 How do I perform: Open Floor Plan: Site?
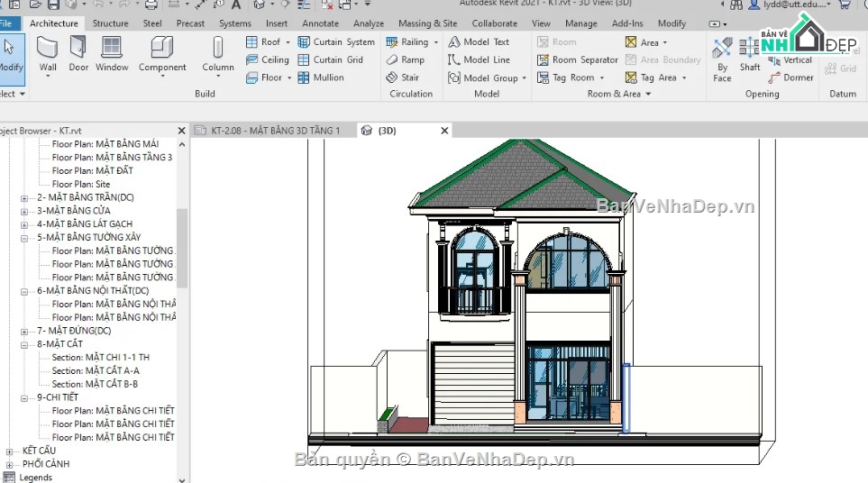[81, 184]
